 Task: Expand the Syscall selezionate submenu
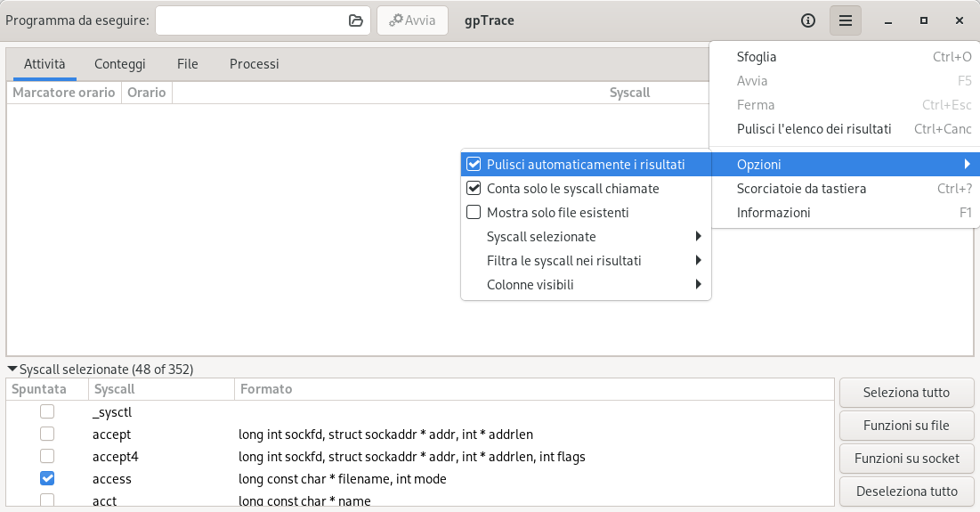point(586,236)
